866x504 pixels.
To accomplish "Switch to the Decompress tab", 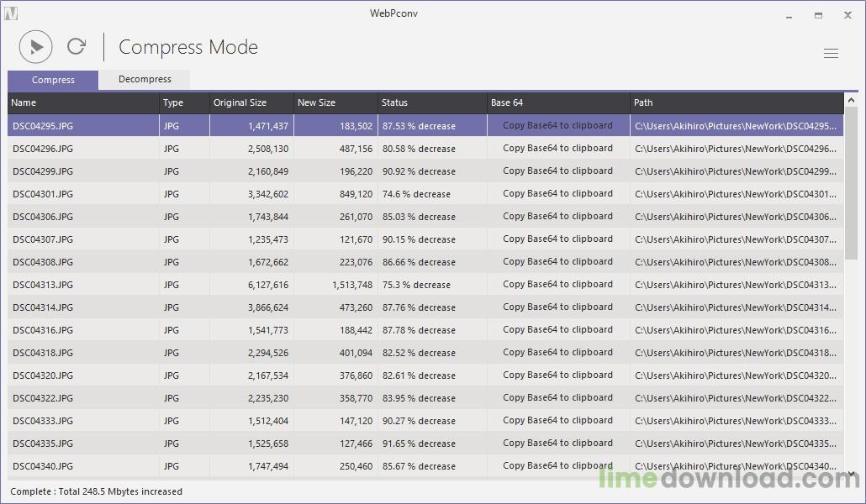I will pos(145,80).
